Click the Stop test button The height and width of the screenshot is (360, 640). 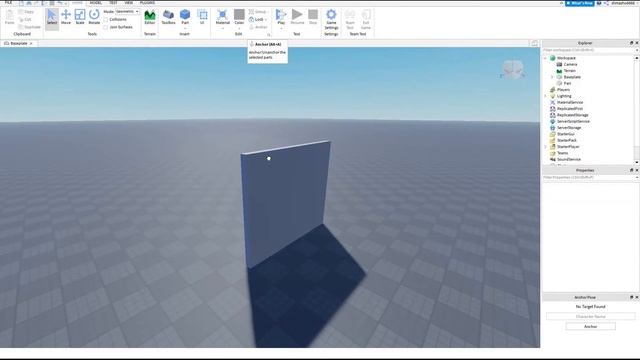click(313, 17)
